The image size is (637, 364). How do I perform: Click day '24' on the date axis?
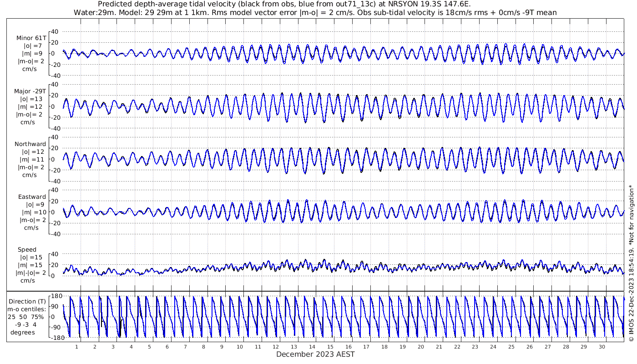(493, 347)
